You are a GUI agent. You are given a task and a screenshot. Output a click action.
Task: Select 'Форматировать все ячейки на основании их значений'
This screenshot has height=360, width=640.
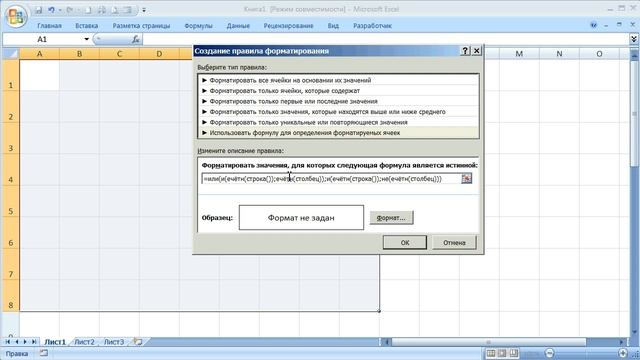(338, 80)
